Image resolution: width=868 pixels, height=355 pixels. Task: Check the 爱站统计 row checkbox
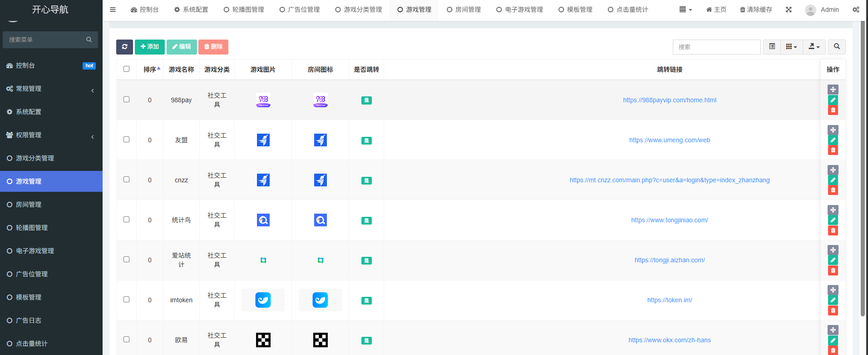[126, 260]
